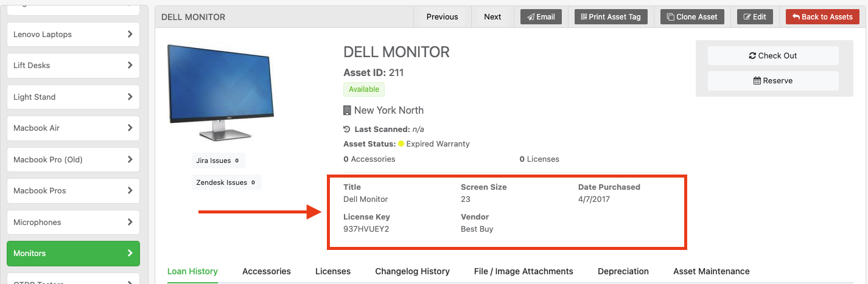Switch to Loan History tab

click(x=192, y=271)
